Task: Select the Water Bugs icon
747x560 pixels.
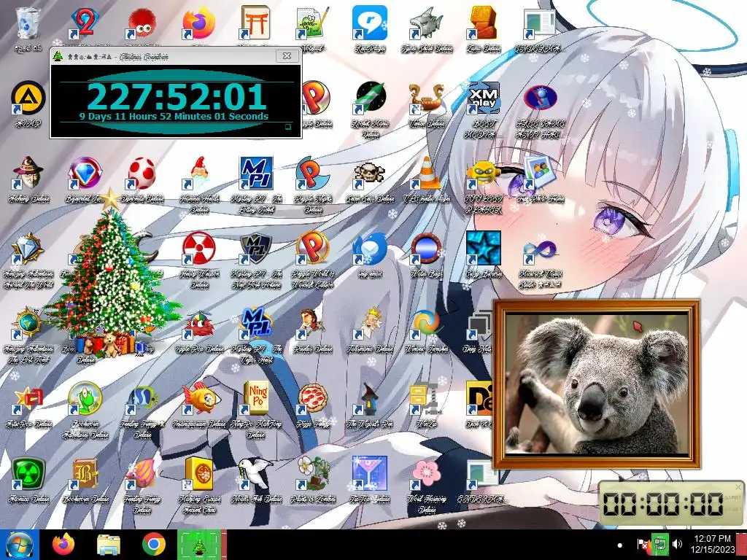Action: (x=426, y=248)
